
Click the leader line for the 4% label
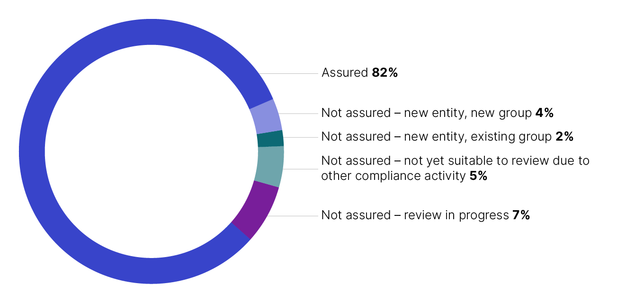point(301,114)
